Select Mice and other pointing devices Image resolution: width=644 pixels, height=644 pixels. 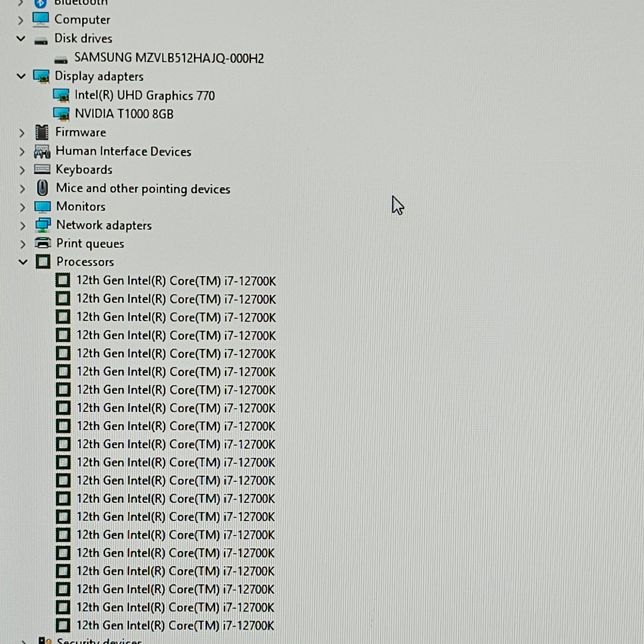click(143, 189)
